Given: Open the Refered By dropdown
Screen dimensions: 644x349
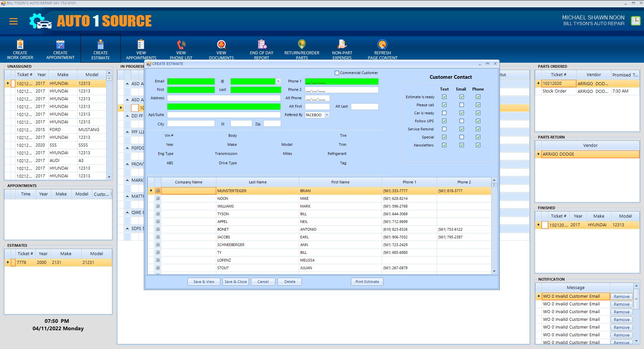Looking at the screenshot, I should (x=327, y=115).
